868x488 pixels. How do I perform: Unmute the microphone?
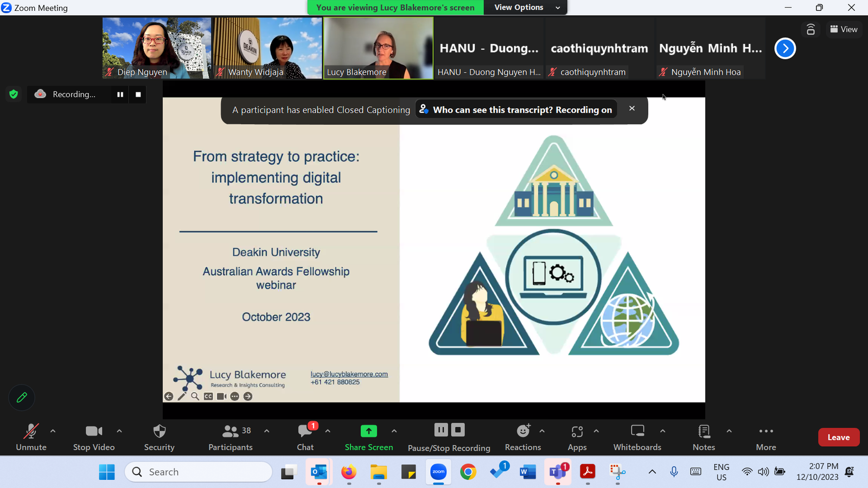point(31,437)
